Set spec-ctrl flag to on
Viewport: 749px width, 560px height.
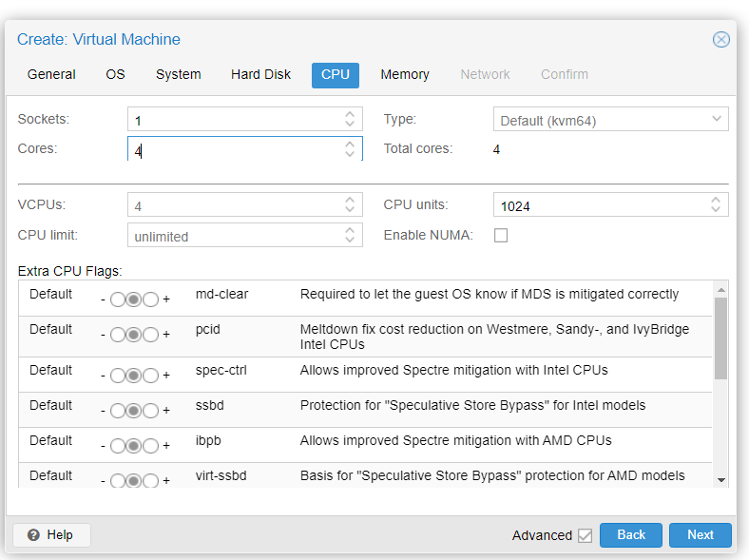coord(150,376)
